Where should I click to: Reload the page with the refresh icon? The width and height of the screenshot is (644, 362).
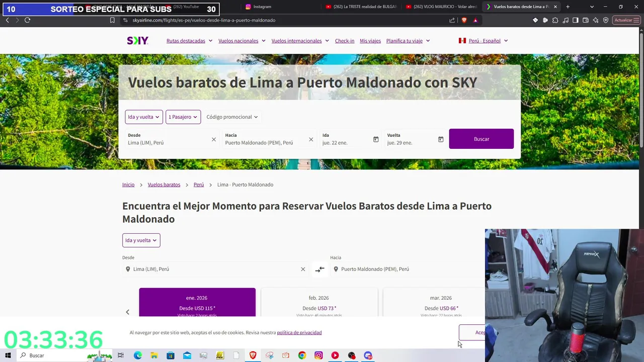[27, 20]
